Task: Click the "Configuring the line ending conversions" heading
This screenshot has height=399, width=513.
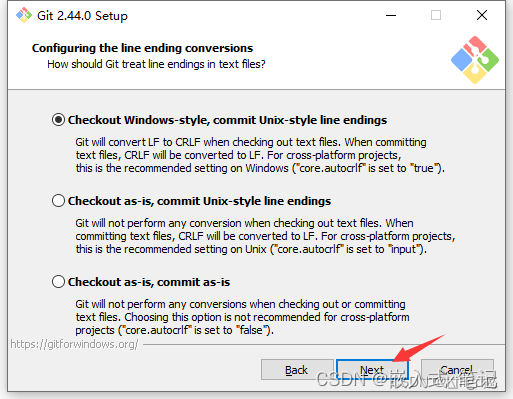Action: pyautogui.click(x=142, y=48)
